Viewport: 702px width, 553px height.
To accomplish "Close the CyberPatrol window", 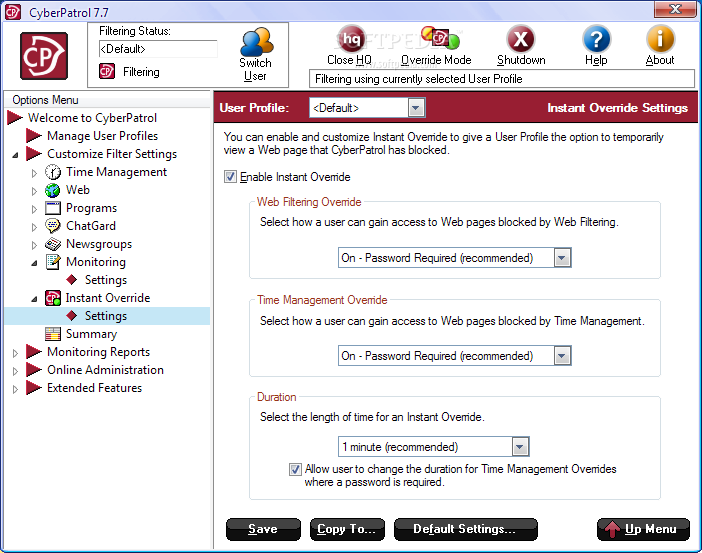I will (x=675, y=9).
